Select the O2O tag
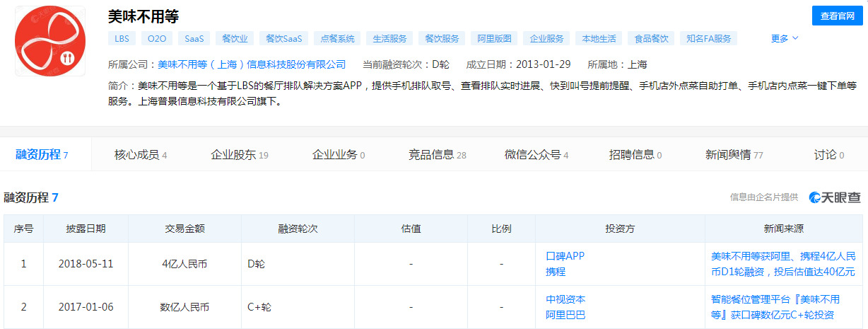The image size is (868, 329). [x=156, y=38]
